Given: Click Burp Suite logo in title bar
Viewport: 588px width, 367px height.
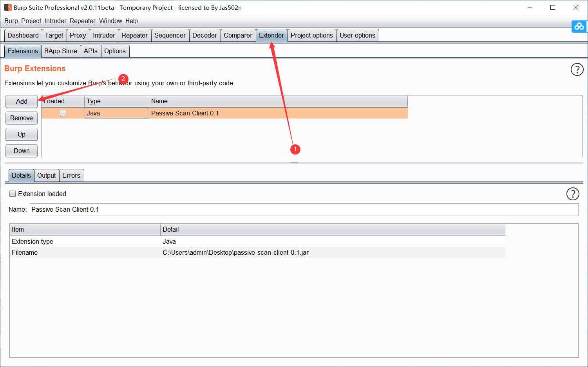Looking at the screenshot, I should 7,7.
